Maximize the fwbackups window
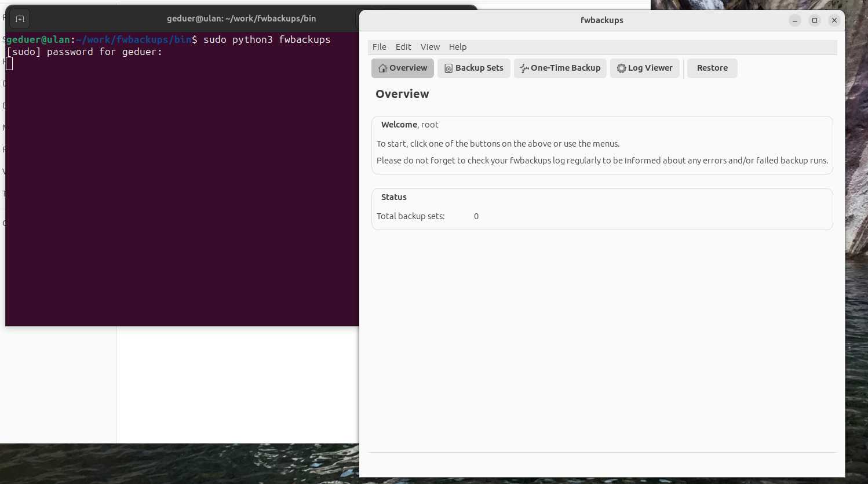Screen dimensions: 868x484 point(815,20)
